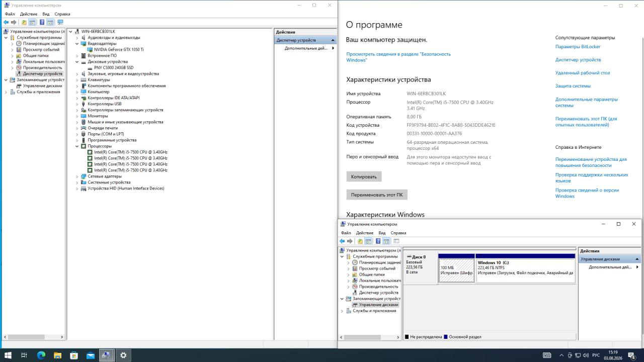Expand Планировщик заданий in Disk Management console

click(348, 262)
